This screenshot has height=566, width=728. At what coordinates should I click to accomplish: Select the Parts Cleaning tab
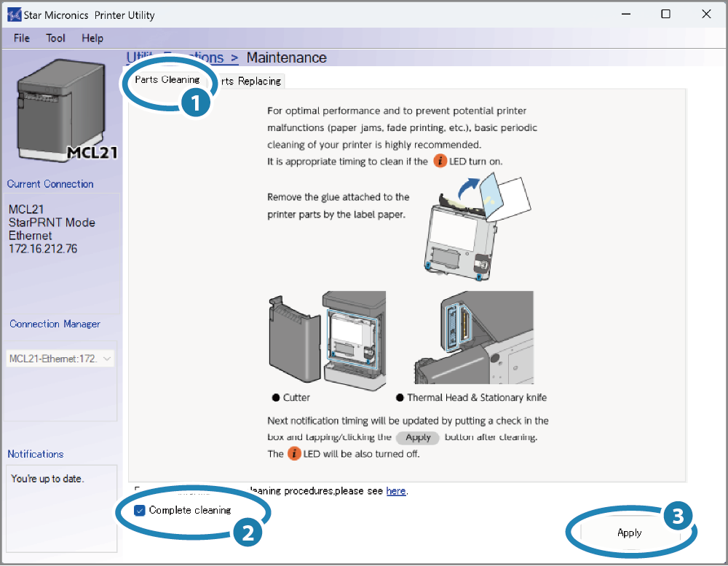(167, 80)
